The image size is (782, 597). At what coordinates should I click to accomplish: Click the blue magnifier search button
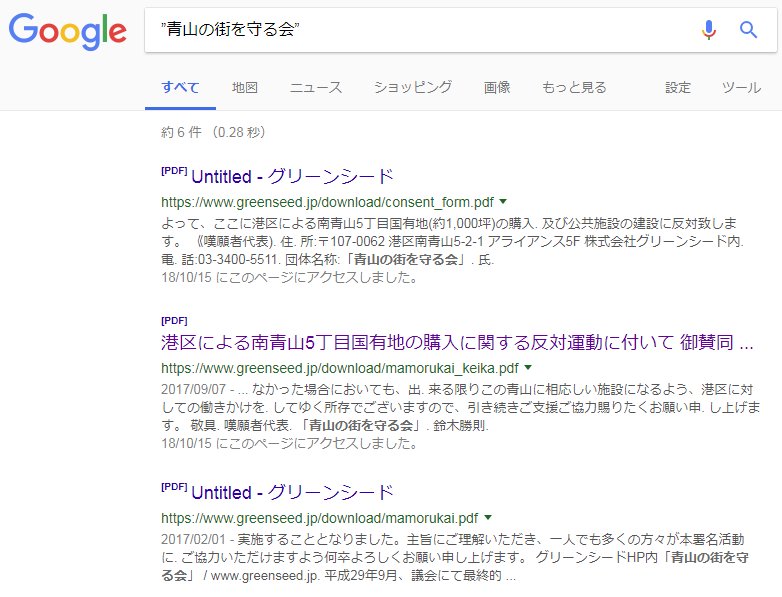748,30
